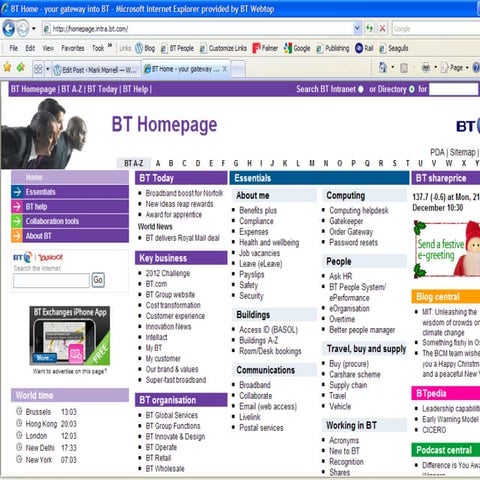
Task: Open the Rail Links bar shortcut
Action: click(364, 48)
